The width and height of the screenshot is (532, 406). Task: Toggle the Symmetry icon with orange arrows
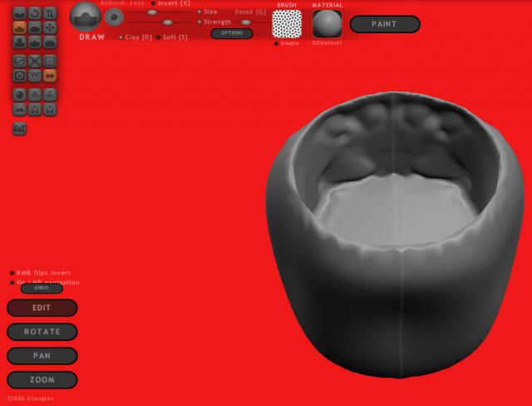click(x=50, y=75)
